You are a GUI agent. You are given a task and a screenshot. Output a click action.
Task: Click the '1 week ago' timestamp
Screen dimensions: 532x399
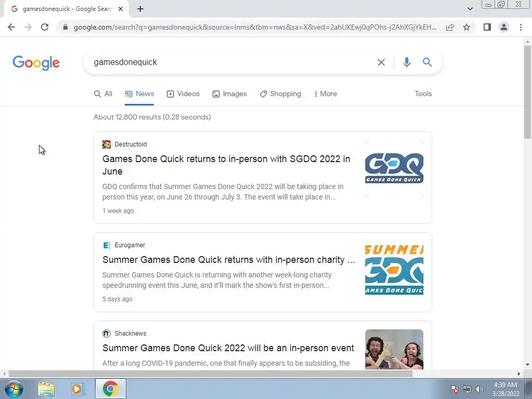(118, 211)
